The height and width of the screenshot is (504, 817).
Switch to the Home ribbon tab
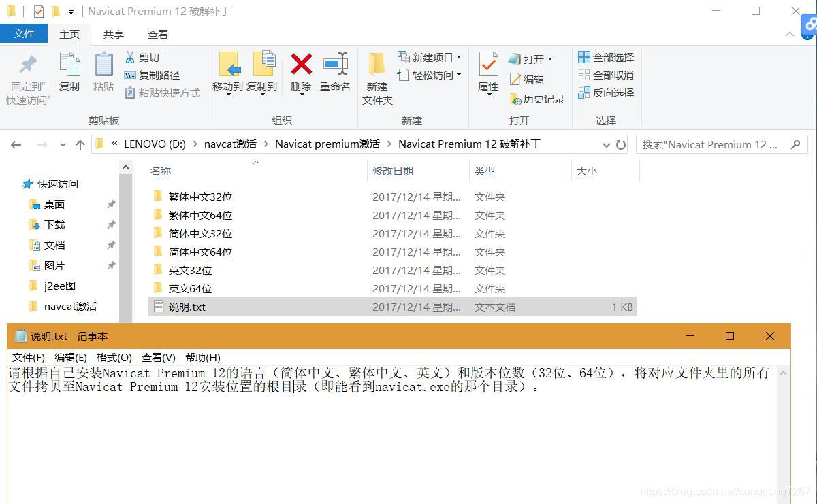coord(69,34)
